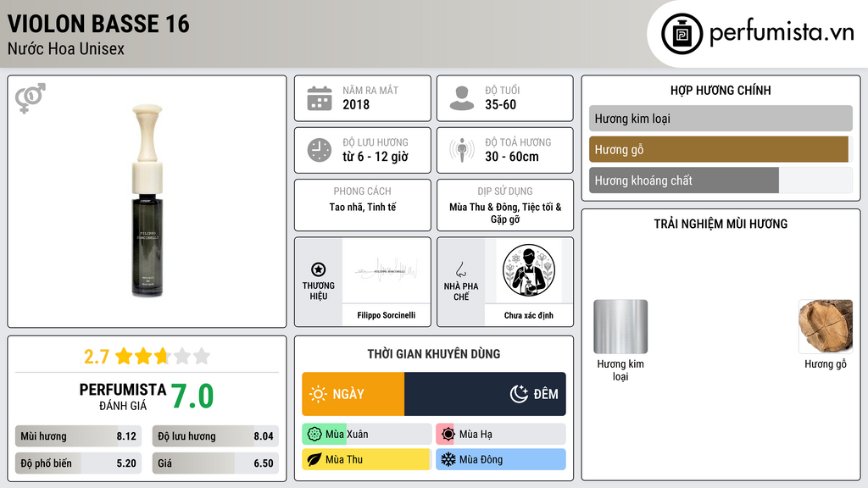Click the sillage radiating person icon

[462, 150]
